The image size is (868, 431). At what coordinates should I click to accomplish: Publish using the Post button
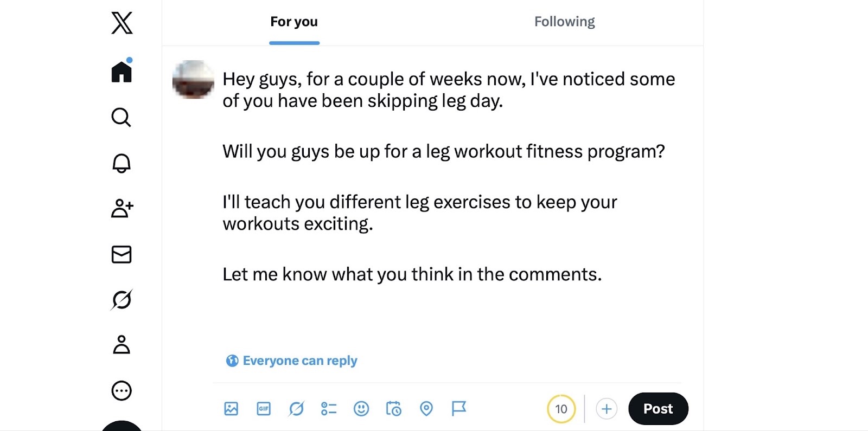658,409
